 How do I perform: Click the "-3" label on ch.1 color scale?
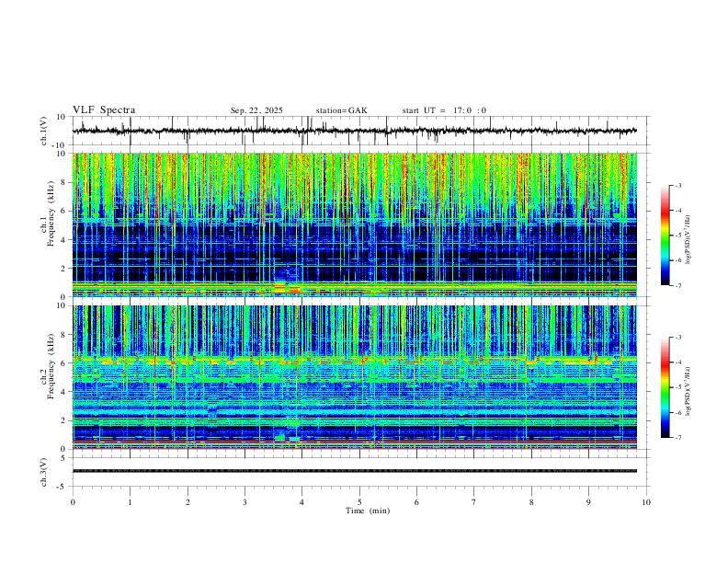(x=678, y=185)
